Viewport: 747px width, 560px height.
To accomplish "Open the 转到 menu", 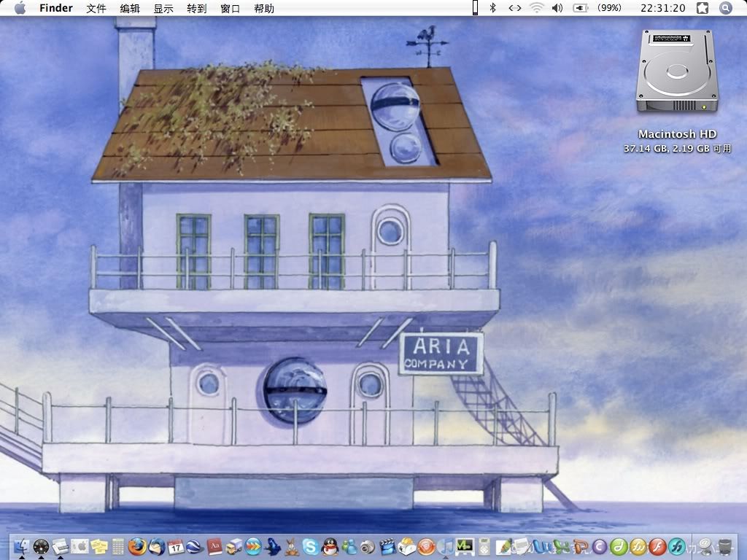I will click(x=196, y=8).
